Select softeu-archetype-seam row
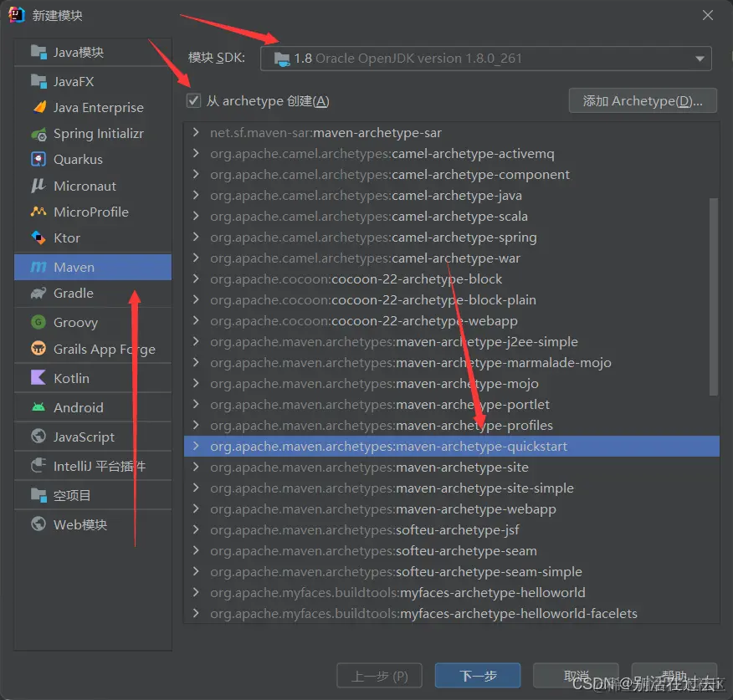Viewport: 733px width, 700px height. pos(452,550)
